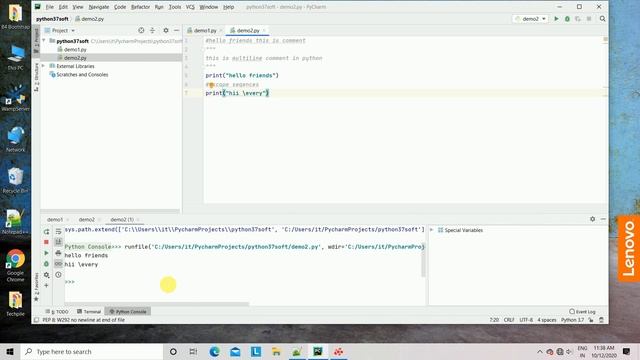640x360 pixels.
Task: Switch Python 3.7 interpreter in status bar
Action: tap(572, 320)
